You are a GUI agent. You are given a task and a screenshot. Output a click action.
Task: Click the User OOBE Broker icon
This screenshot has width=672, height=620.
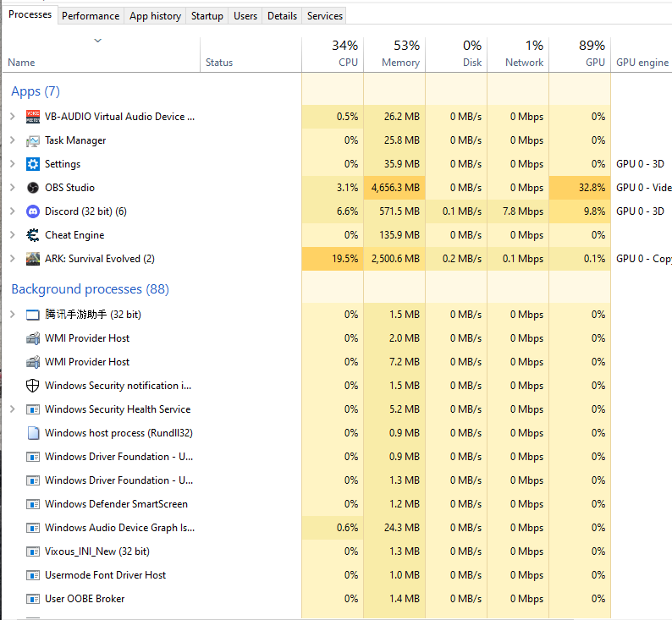click(32, 599)
